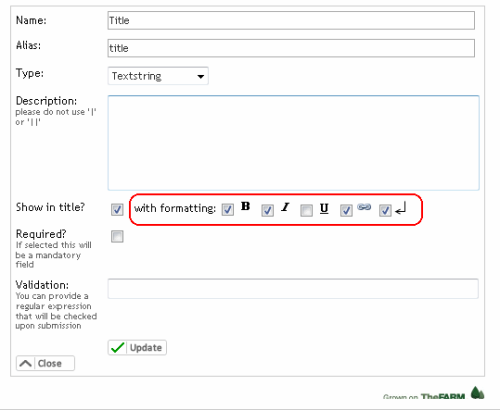Click inside the Description text area

pyautogui.click(x=293, y=143)
